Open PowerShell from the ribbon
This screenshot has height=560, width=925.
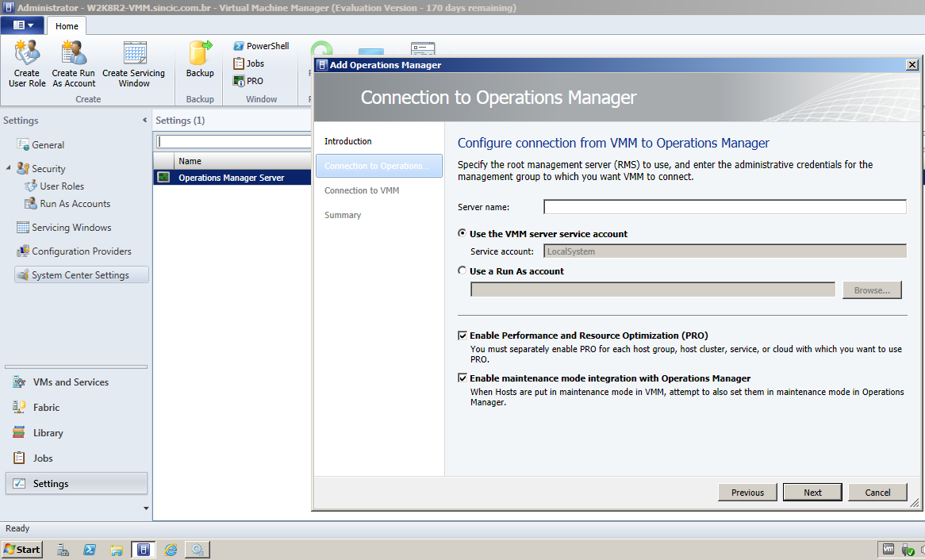[261, 46]
